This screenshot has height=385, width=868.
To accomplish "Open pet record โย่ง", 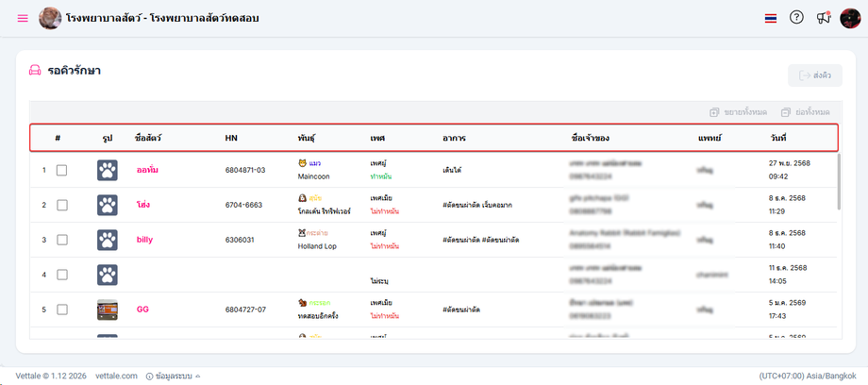I will pos(143,205).
